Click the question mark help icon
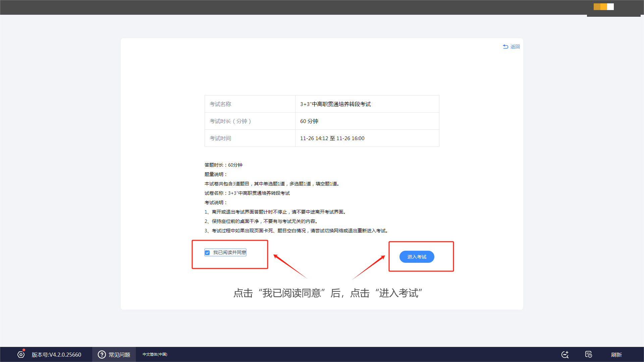 [102, 355]
